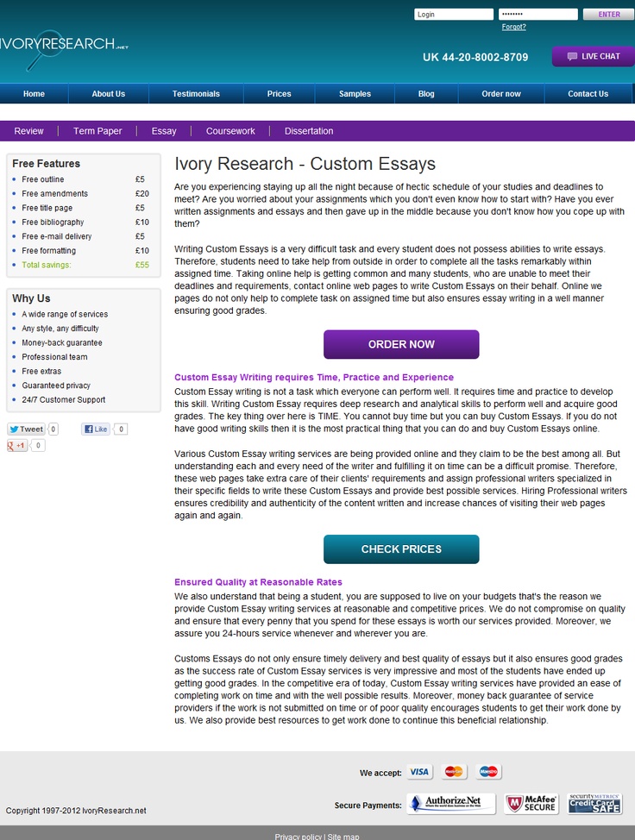
Task: Open the Order now menu item
Action: 501,94
